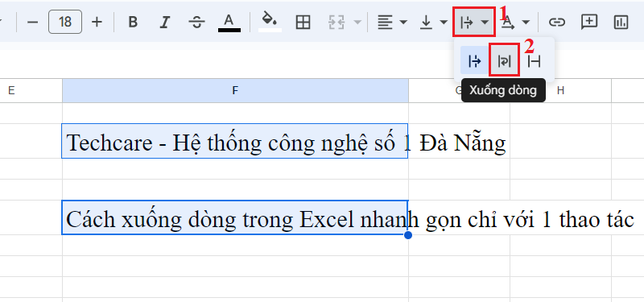644x302 pixels.
Task: Open the borders tool
Action: [x=303, y=23]
